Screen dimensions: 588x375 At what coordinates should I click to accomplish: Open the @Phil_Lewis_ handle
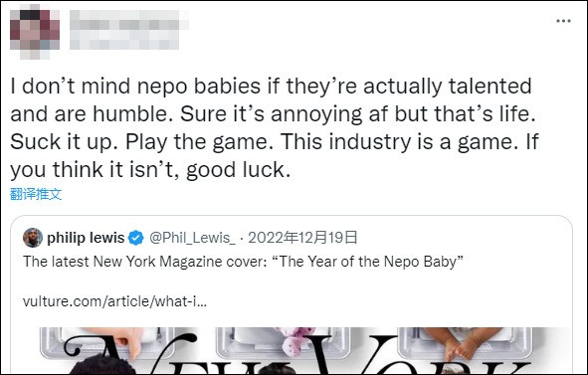coord(192,238)
